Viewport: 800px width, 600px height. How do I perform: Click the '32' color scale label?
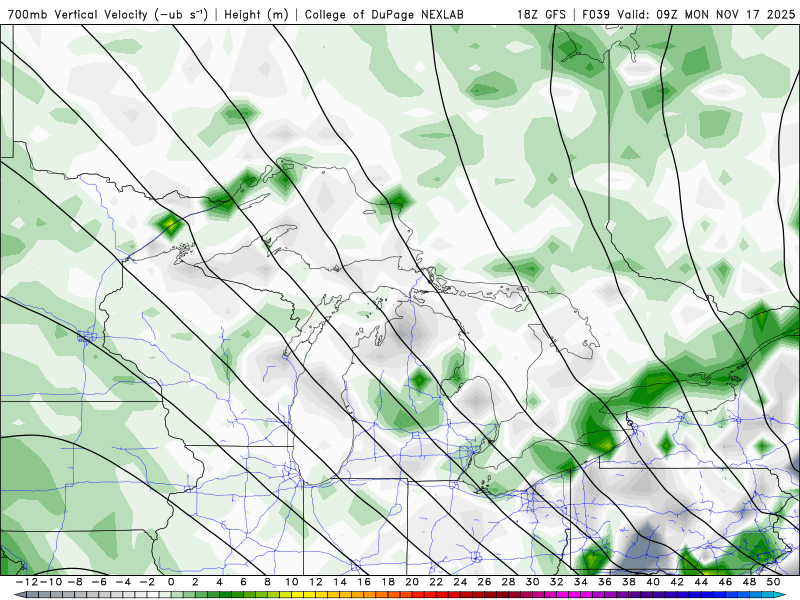[x=557, y=582]
